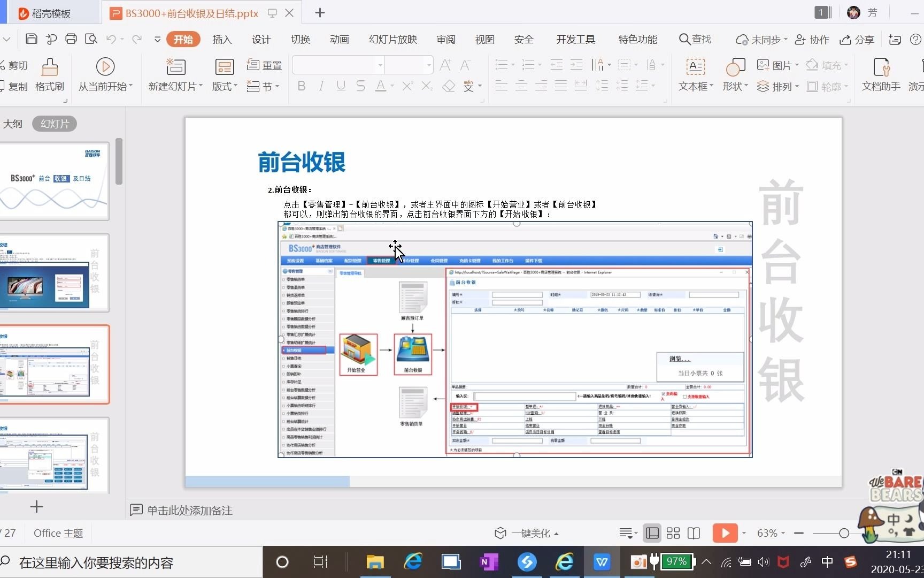The height and width of the screenshot is (578, 924).
Task: Click the 未同步 cloud sync button
Action: click(x=761, y=40)
